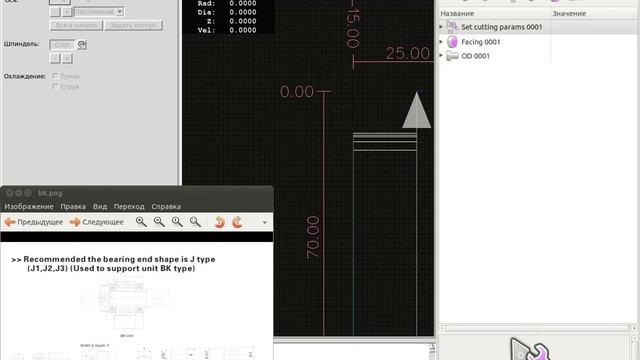
Task: Click the 25.00 dimension label
Action: click(x=407, y=53)
